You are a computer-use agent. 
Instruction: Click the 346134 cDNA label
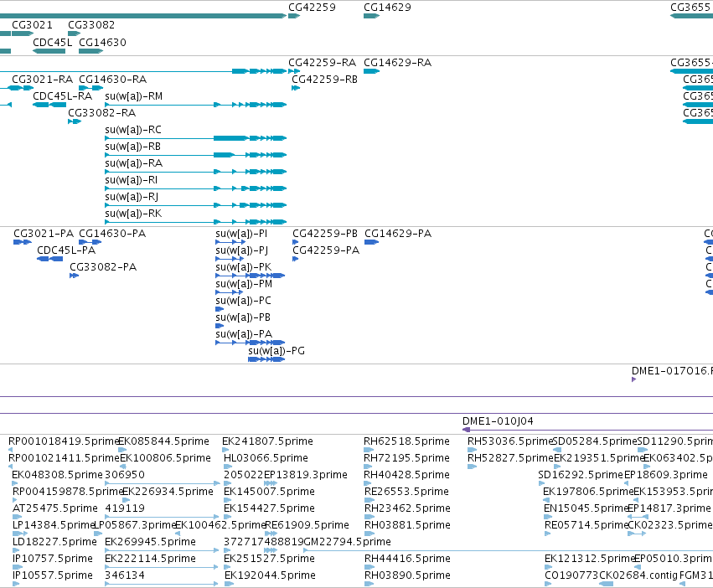(x=125, y=575)
